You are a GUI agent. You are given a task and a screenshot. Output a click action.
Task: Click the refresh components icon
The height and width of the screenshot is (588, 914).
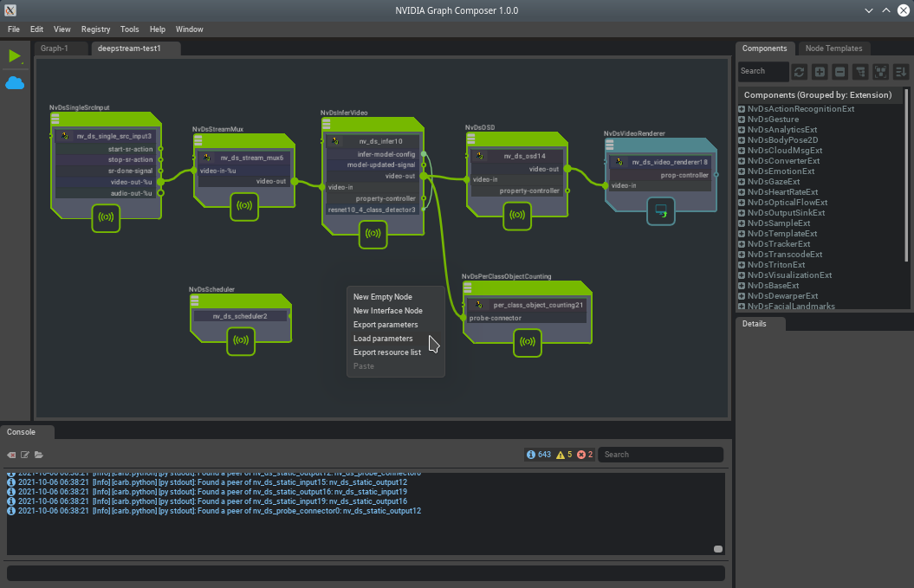(799, 71)
